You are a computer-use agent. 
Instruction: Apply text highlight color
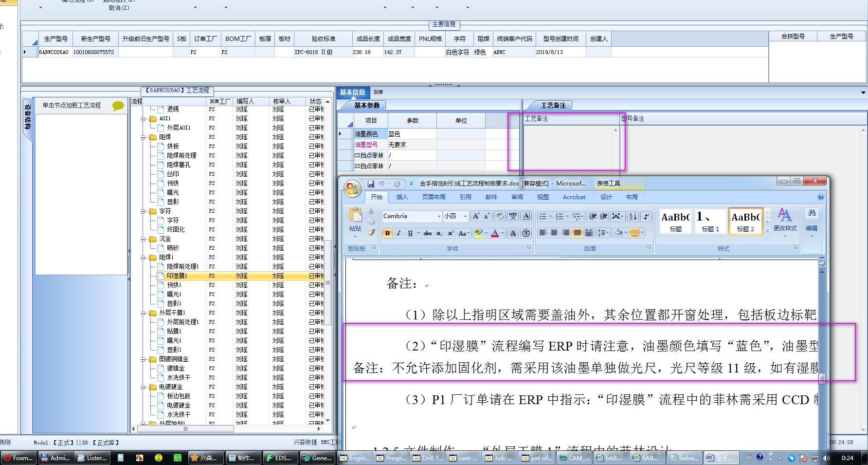click(x=478, y=233)
